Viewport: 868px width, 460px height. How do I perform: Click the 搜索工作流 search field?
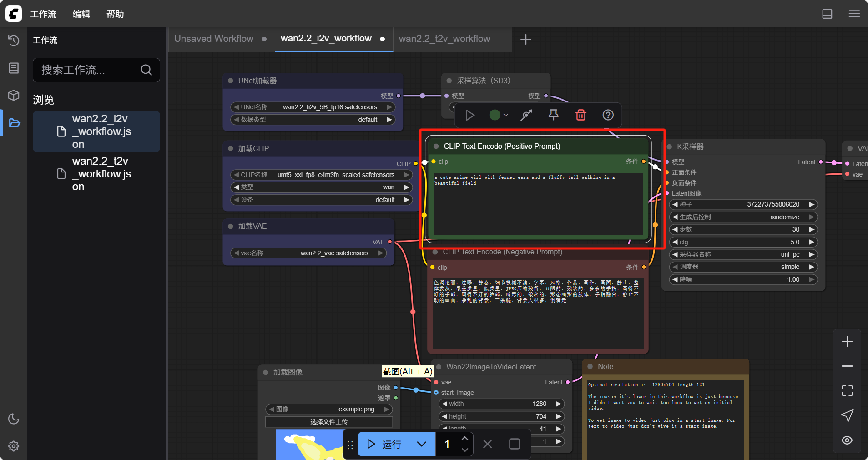click(89, 70)
